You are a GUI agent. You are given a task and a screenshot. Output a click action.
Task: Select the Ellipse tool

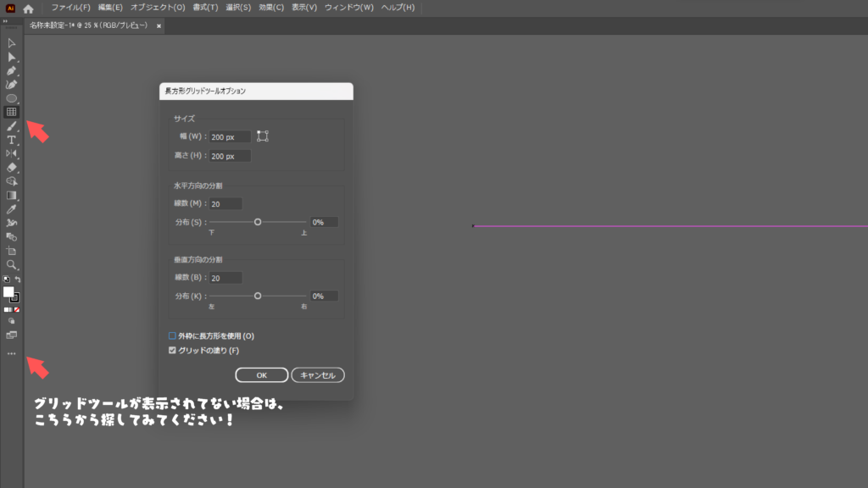(12, 98)
